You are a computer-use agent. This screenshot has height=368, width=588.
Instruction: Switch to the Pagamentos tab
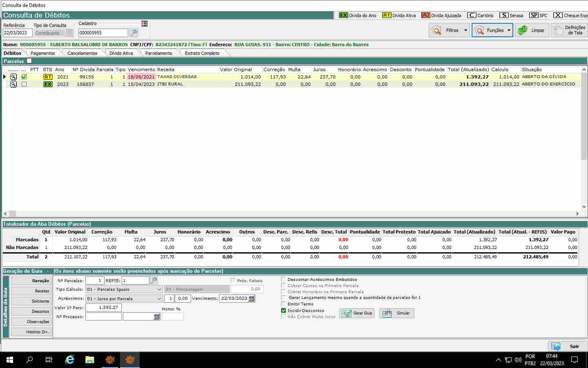42,53
